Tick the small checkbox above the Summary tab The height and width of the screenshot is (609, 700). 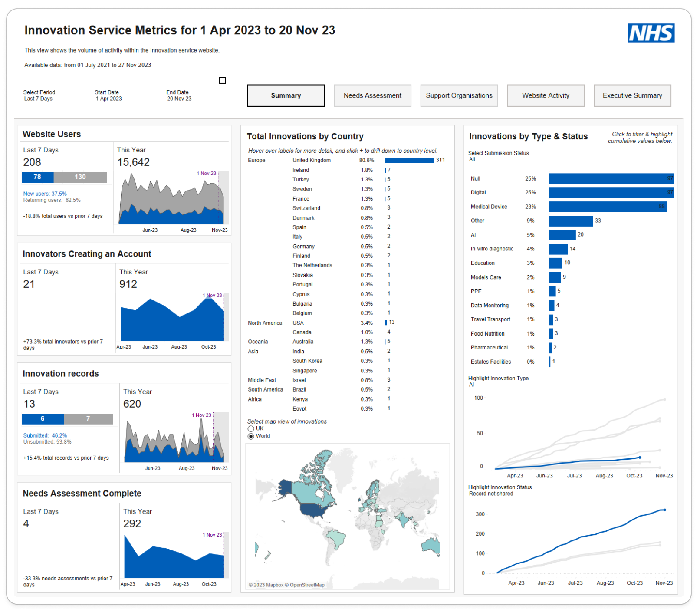tap(222, 80)
